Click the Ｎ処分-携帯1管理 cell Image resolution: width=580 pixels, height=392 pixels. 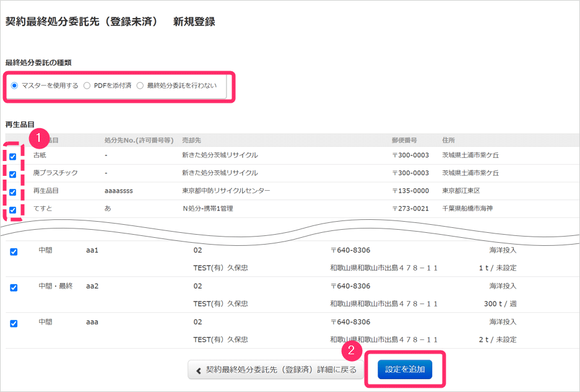207,209
